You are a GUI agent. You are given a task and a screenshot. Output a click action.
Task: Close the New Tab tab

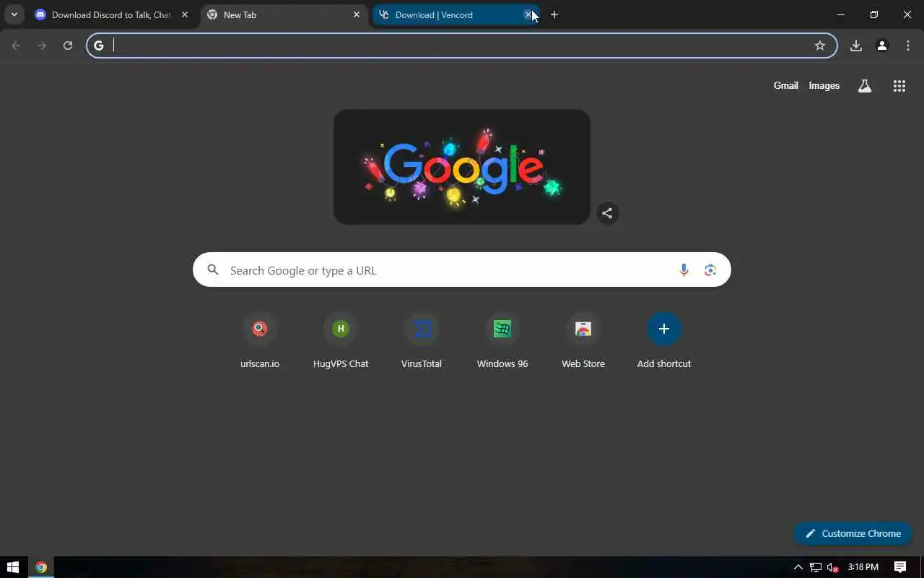(x=356, y=14)
